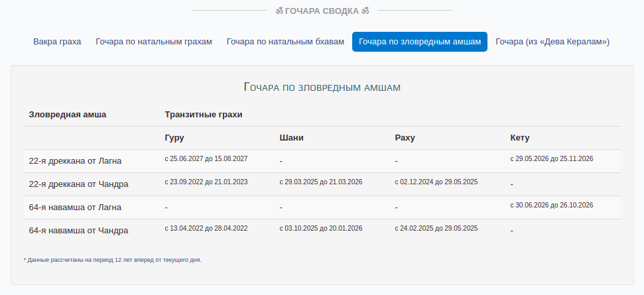Click the date range с 02.12.2024 до 29.05.2025
The height and width of the screenshot is (295, 644).
click(x=436, y=182)
